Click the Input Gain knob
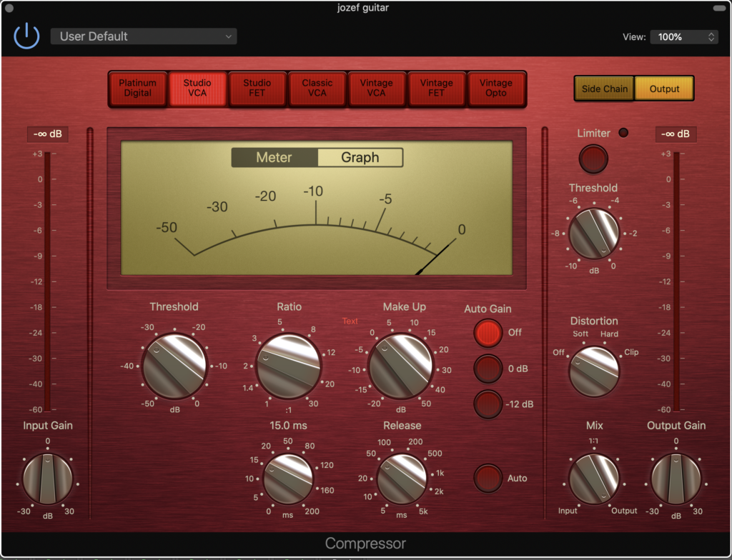 point(48,479)
